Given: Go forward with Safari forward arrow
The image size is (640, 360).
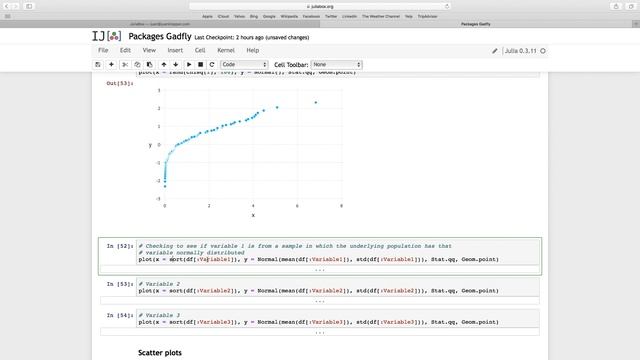Looking at the screenshot, I should (16, 7).
